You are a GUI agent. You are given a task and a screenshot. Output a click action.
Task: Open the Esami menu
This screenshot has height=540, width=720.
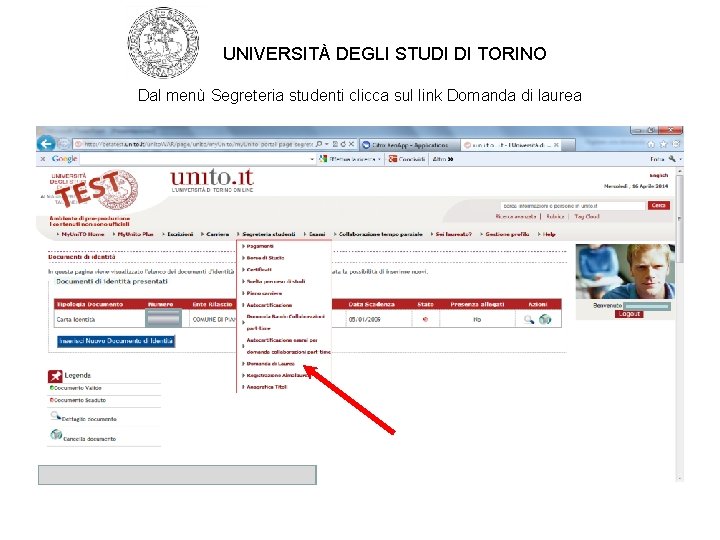[x=317, y=234]
